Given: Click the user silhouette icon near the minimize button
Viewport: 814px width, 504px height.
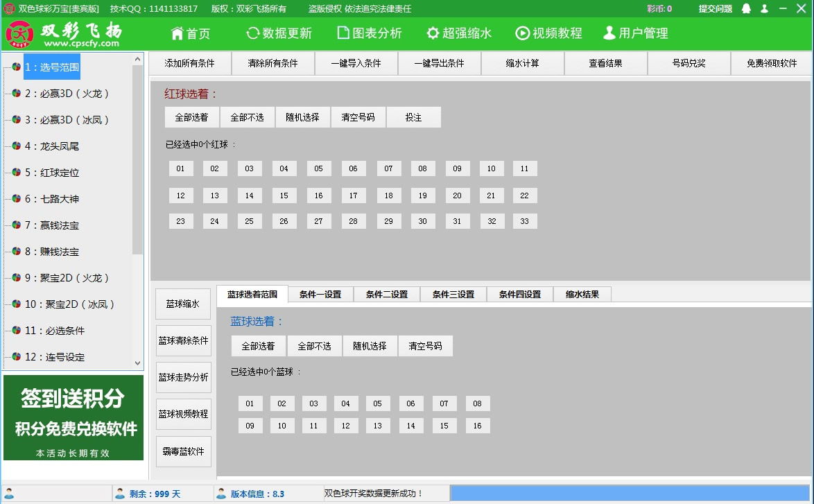Looking at the screenshot, I should pos(765,9).
